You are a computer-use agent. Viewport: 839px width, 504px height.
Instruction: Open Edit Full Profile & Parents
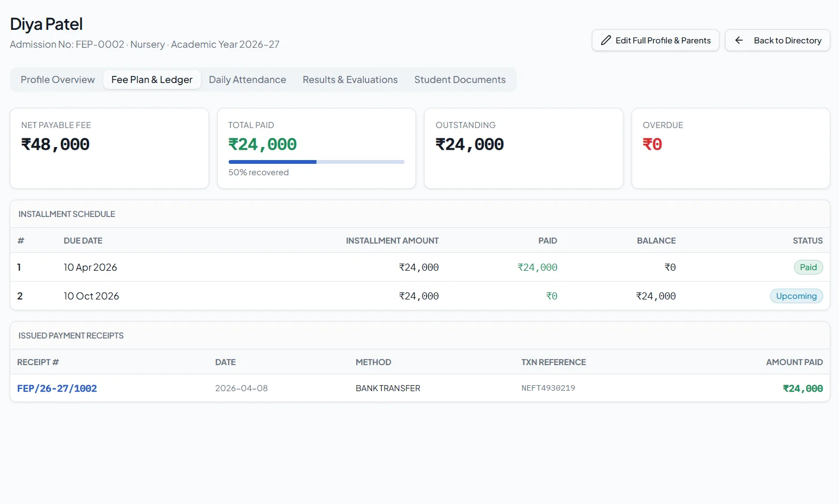coord(655,40)
